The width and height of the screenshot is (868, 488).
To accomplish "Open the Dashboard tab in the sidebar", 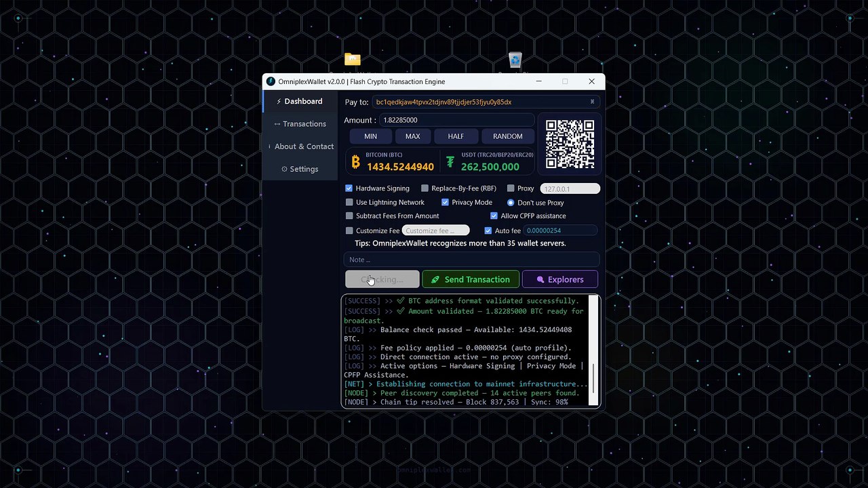I will coord(299,102).
